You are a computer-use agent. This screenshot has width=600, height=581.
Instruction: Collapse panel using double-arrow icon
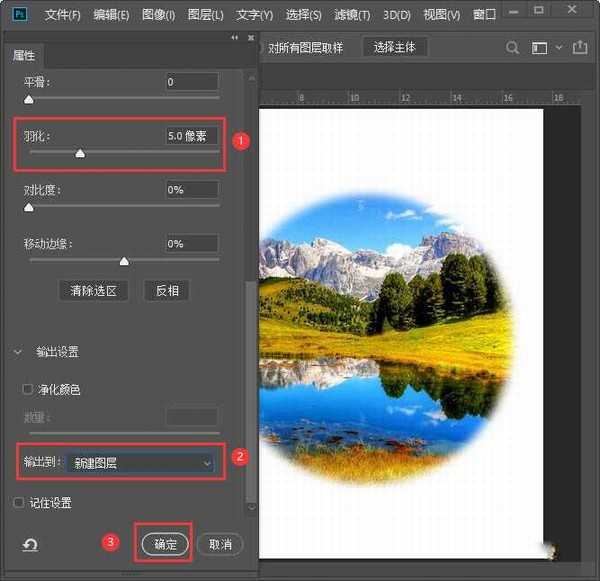coord(235,37)
